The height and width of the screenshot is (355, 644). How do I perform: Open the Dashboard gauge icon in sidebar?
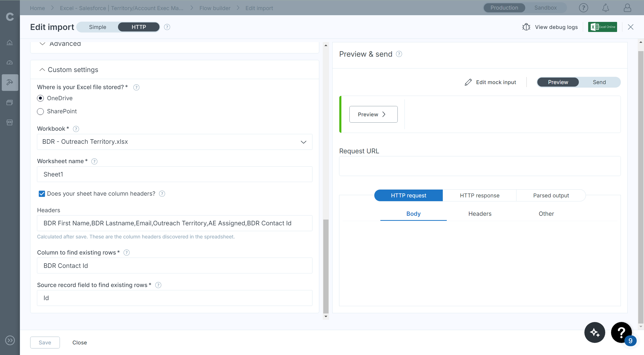(10, 62)
